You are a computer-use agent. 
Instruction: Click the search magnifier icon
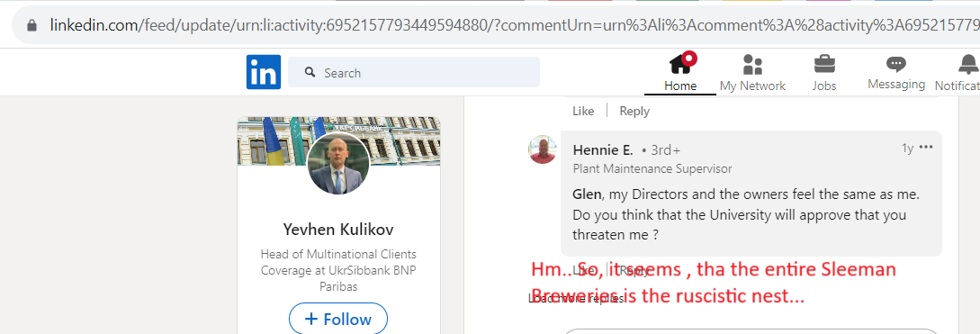click(310, 73)
